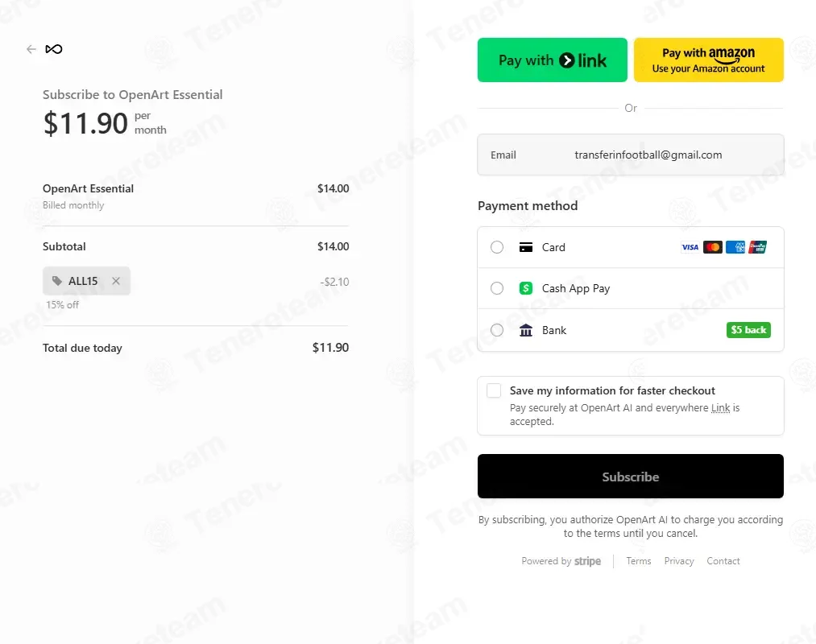816x644 pixels.
Task: Remove the ALL15 promo code
Action: click(116, 281)
